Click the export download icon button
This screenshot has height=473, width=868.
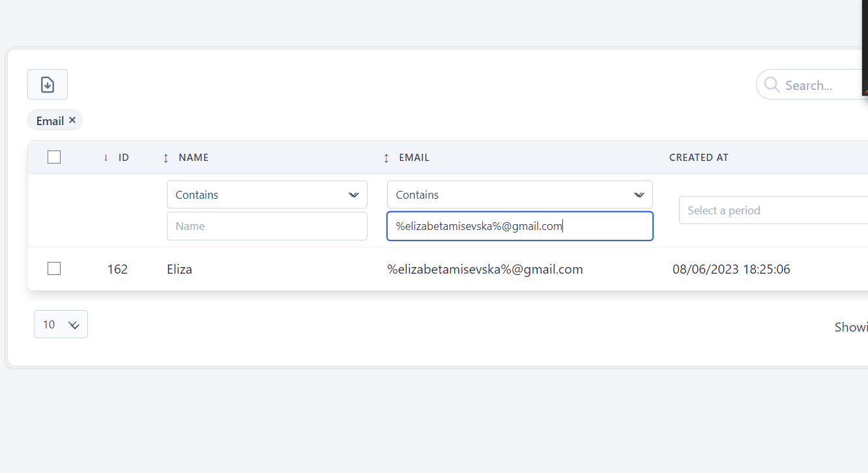pyautogui.click(x=48, y=85)
